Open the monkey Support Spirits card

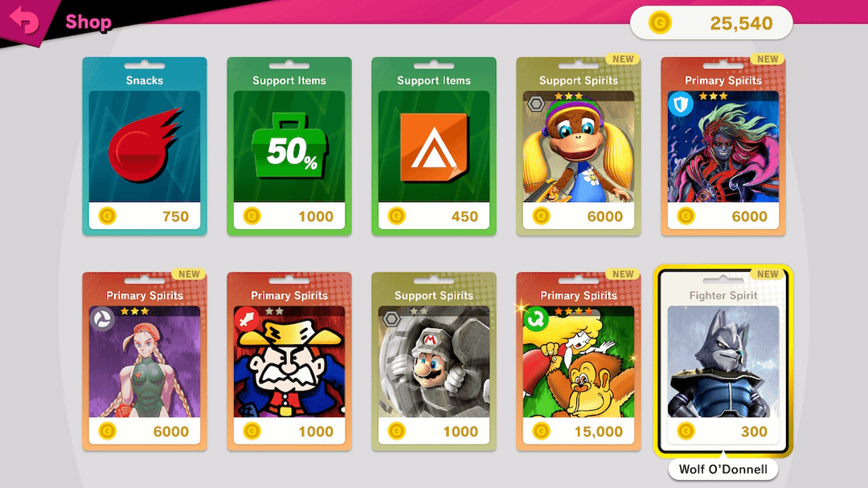click(x=579, y=146)
